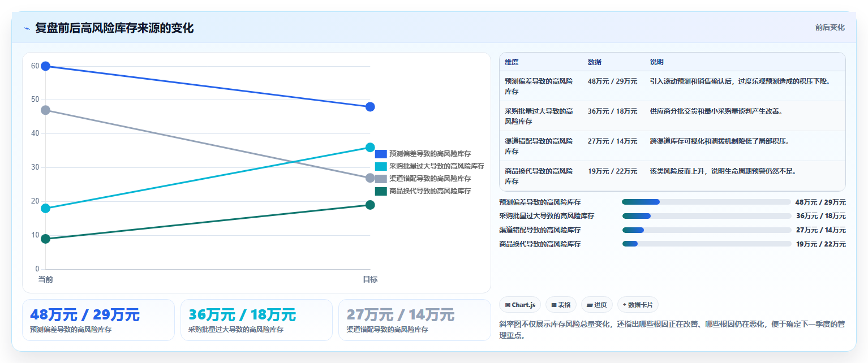868x363 pixels.
Task: Click table value 19万元 / 22万元
Action: (x=612, y=171)
